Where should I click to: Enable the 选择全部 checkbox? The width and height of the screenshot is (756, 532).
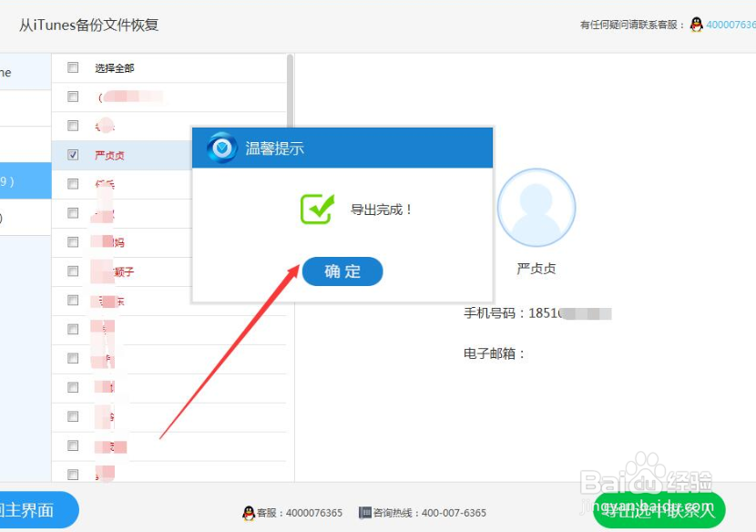coord(73,67)
